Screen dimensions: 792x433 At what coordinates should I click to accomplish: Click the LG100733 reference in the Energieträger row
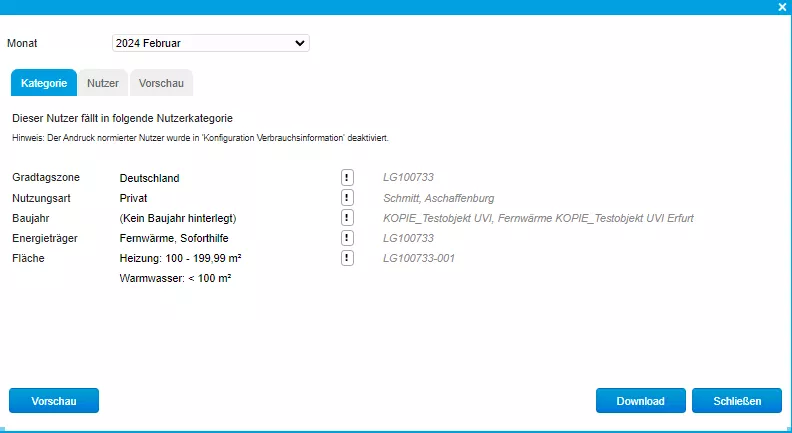(x=408, y=238)
